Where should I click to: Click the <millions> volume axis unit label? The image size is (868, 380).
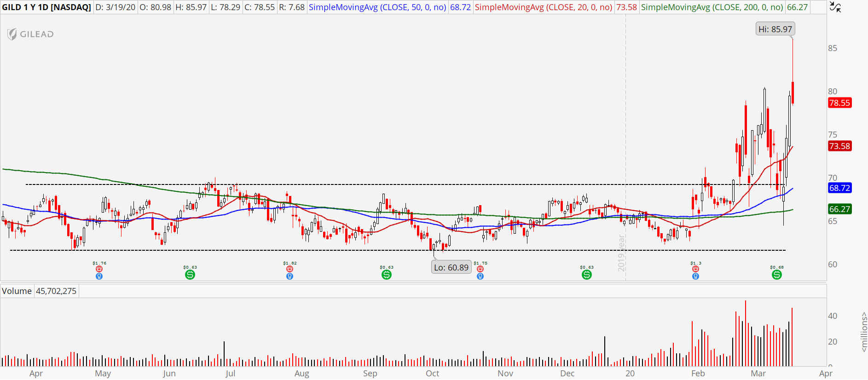point(864,332)
